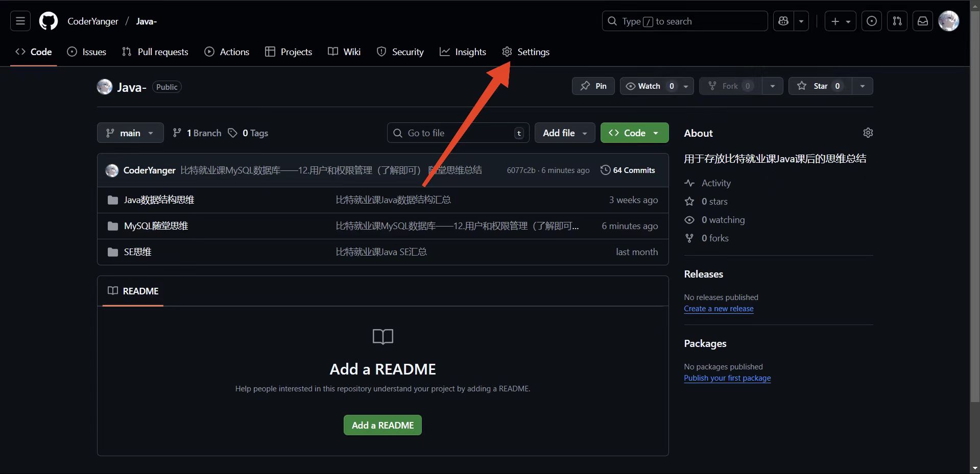980x474 pixels.
Task: Expand the Watch options dropdown arrow
Action: point(686,86)
